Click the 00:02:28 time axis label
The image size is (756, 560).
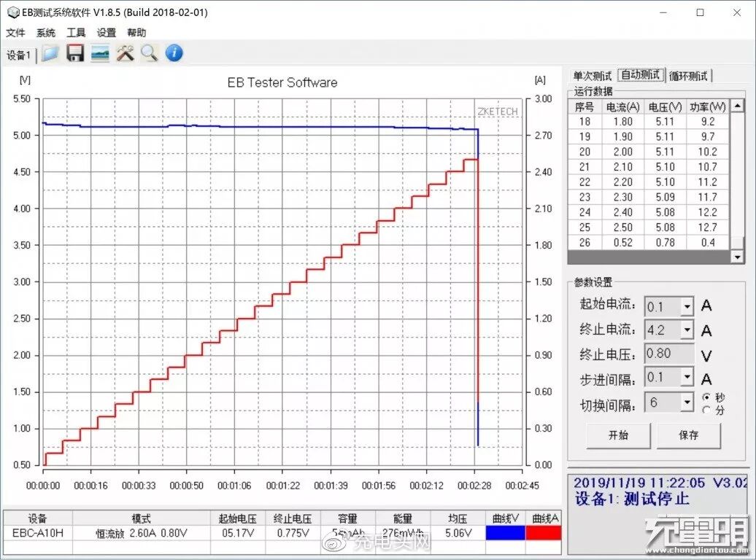(474, 486)
